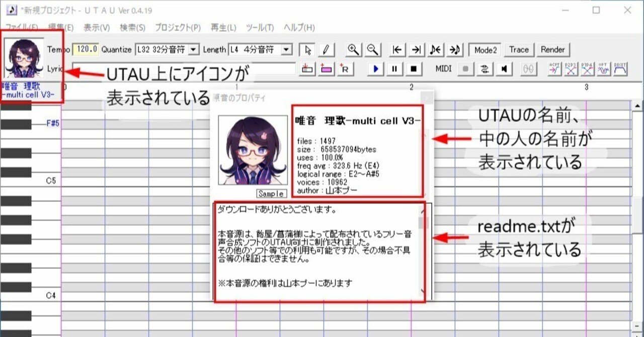The height and width of the screenshot is (337, 644).
Task: Jump to the project start
Action: point(397,49)
